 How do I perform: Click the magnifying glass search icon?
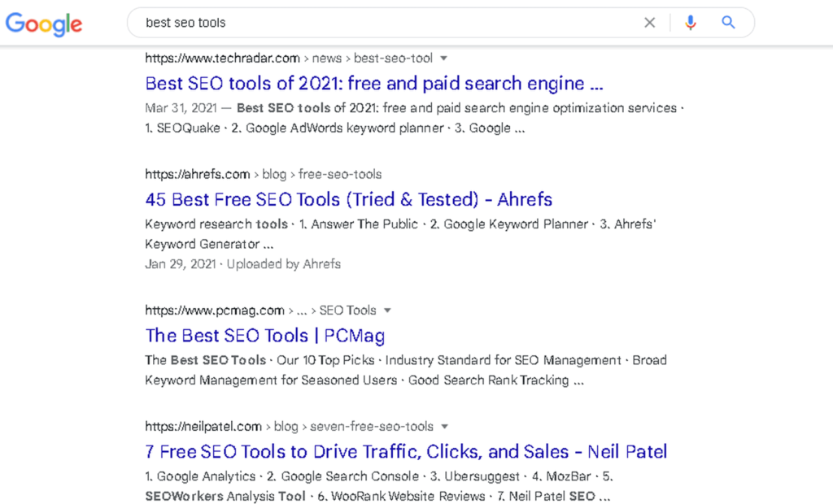click(x=728, y=23)
